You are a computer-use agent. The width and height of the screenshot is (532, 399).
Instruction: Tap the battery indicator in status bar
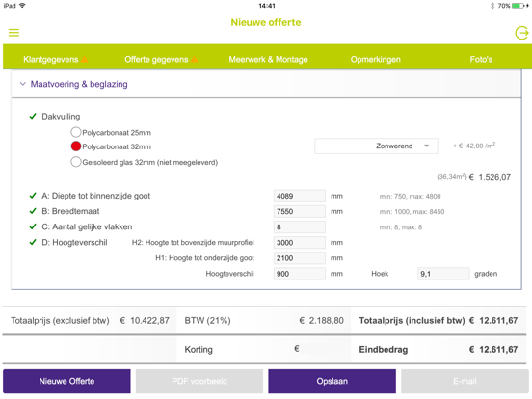(519, 6)
